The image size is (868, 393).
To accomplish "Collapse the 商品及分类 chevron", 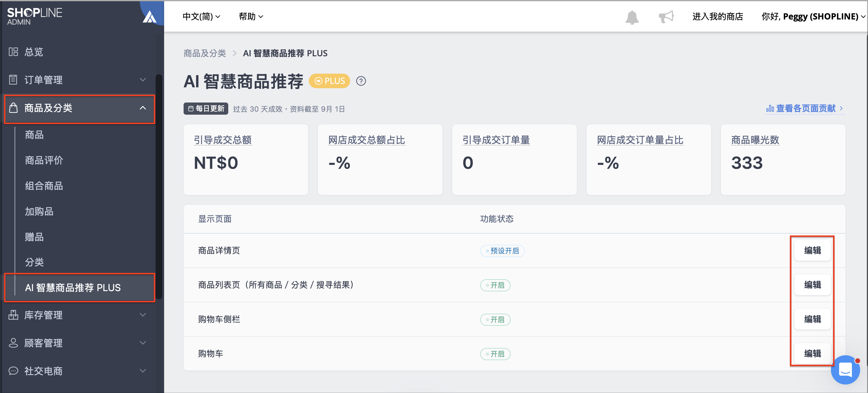I will [x=143, y=108].
